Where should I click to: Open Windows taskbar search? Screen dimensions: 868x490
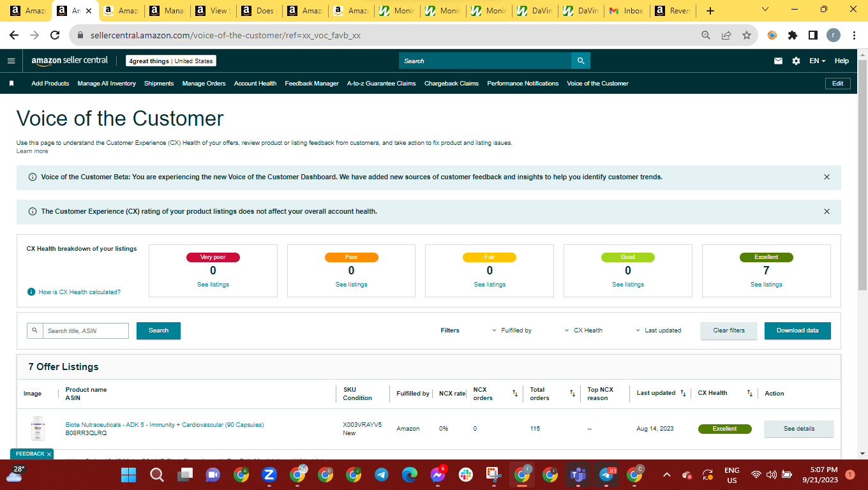157,475
